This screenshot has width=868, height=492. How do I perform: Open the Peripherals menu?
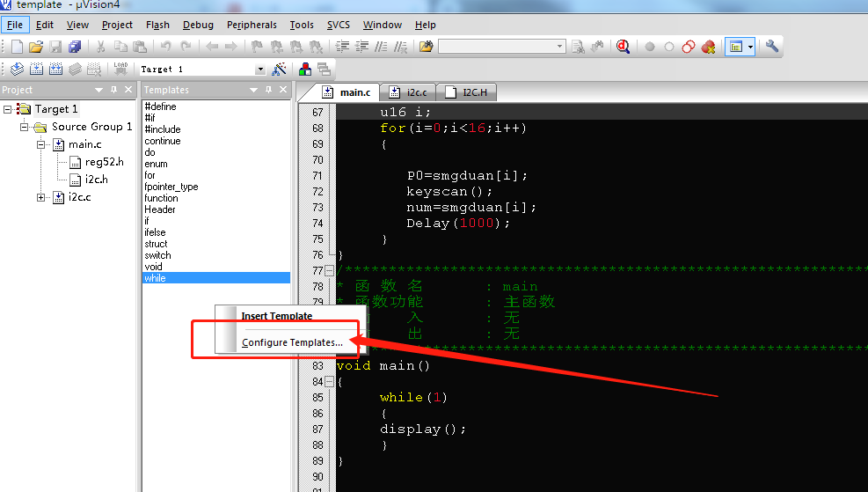click(x=252, y=25)
